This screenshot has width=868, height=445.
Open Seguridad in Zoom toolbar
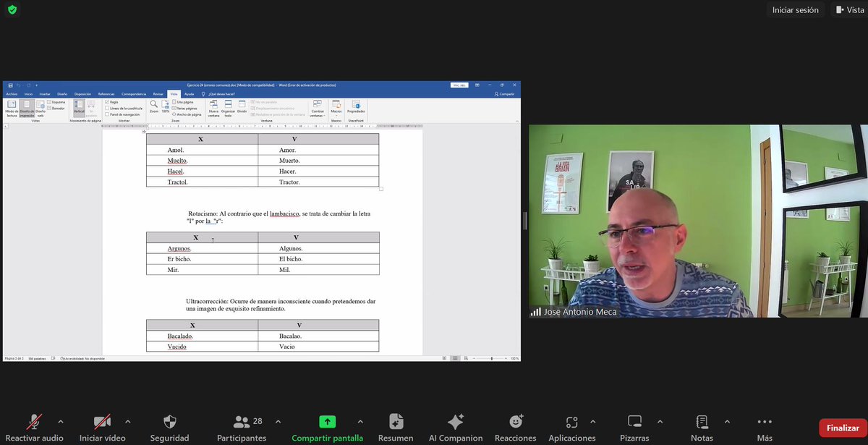(x=169, y=428)
